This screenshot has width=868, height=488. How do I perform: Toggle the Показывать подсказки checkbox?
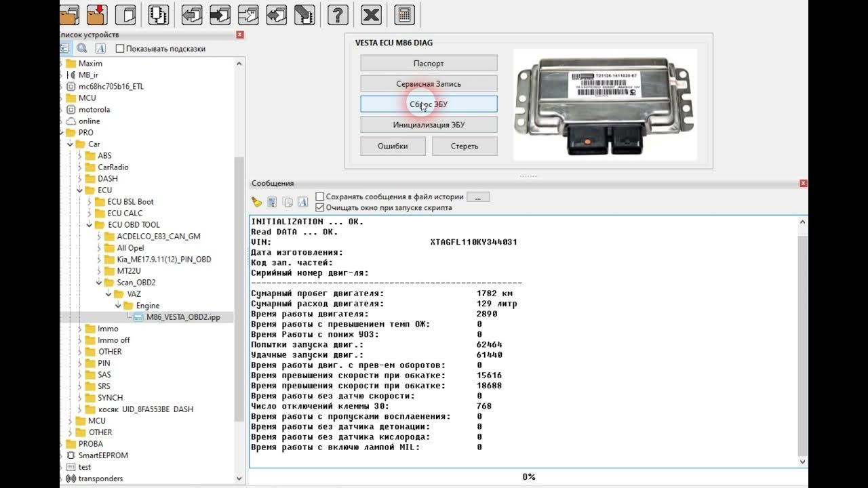click(x=120, y=49)
